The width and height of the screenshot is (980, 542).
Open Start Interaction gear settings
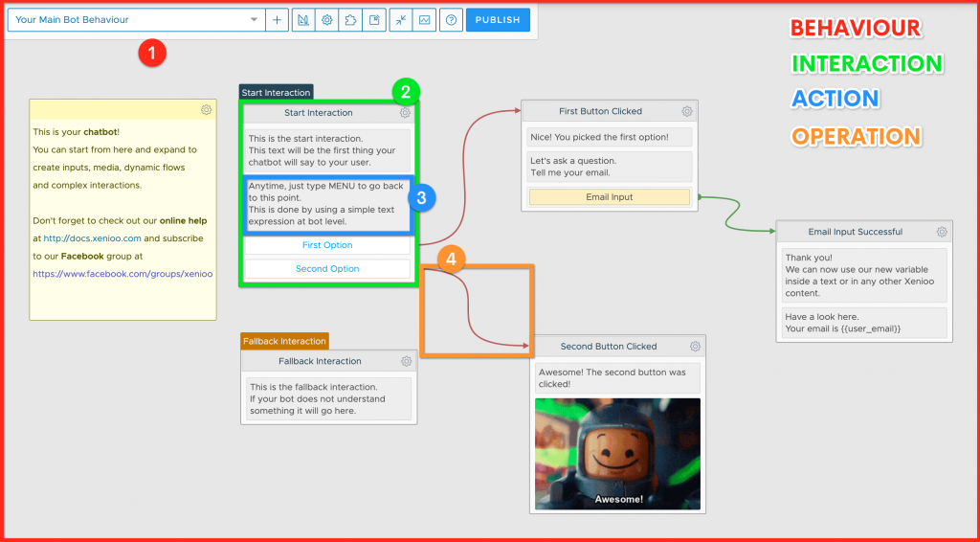[405, 113]
